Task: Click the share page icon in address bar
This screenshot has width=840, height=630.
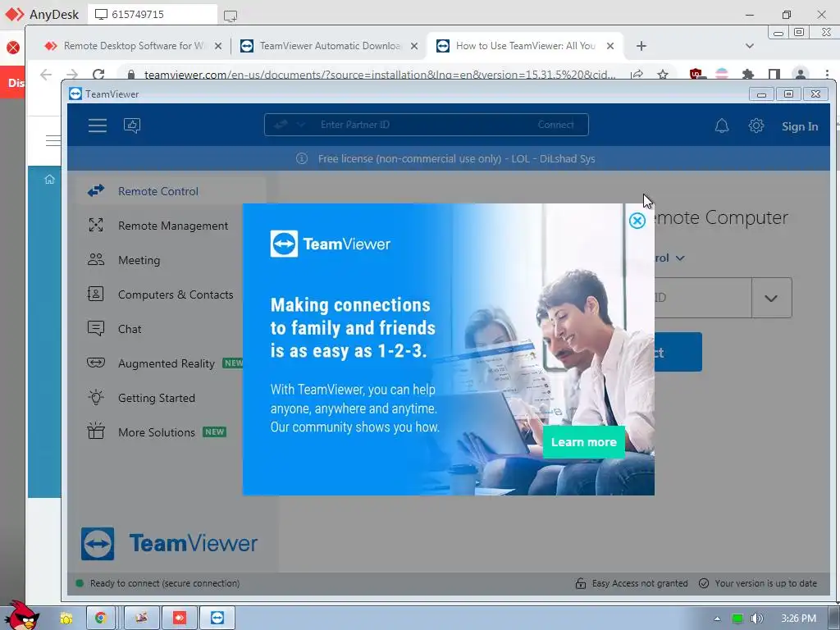Action: [x=637, y=74]
